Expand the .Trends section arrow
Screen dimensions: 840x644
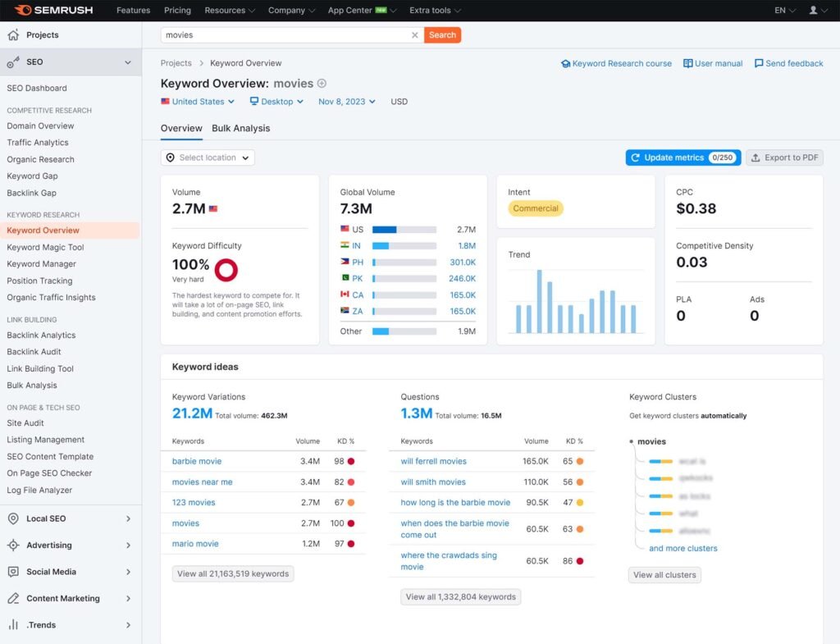click(128, 624)
